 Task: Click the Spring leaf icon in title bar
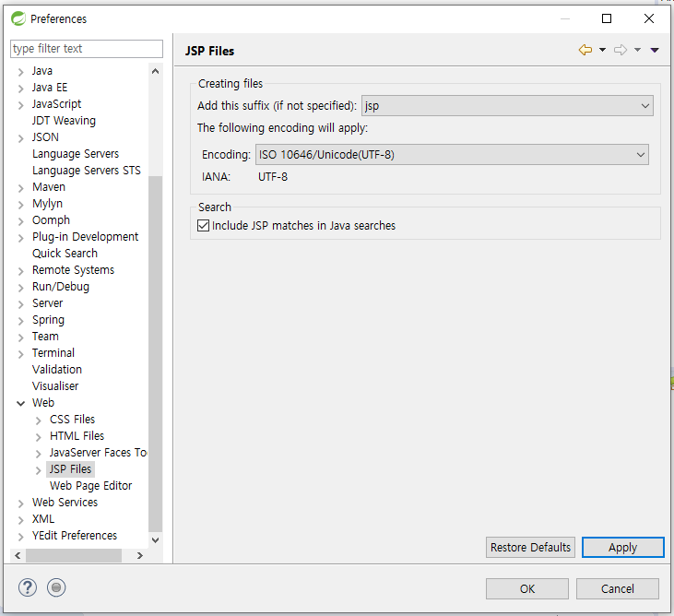(18, 18)
